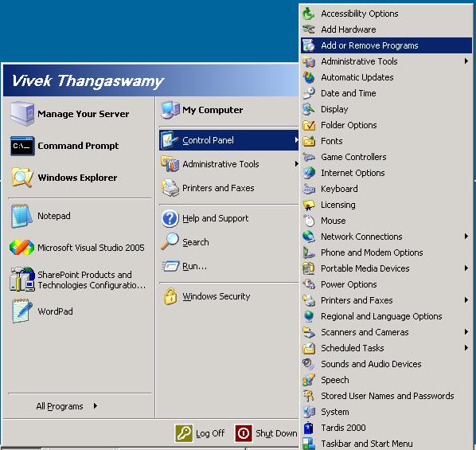Click the Folder Options checkmark icon
Screen dimensions: 476x450
tap(309, 125)
